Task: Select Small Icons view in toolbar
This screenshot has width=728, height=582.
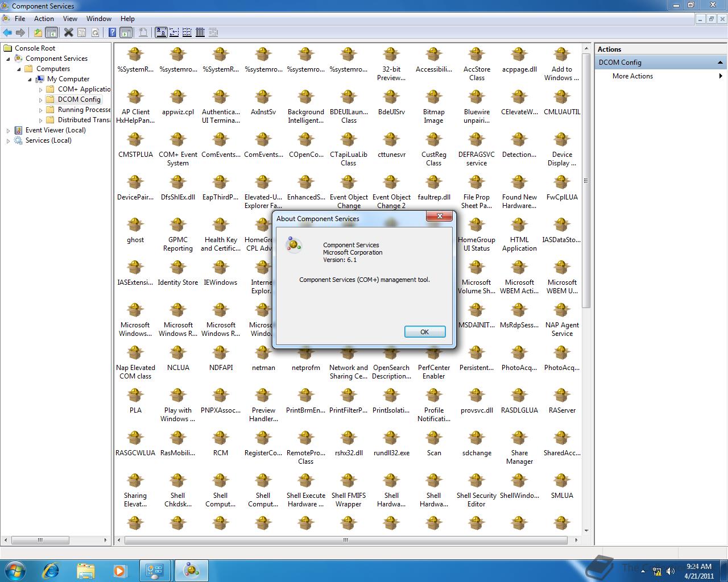Action: point(174,32)
